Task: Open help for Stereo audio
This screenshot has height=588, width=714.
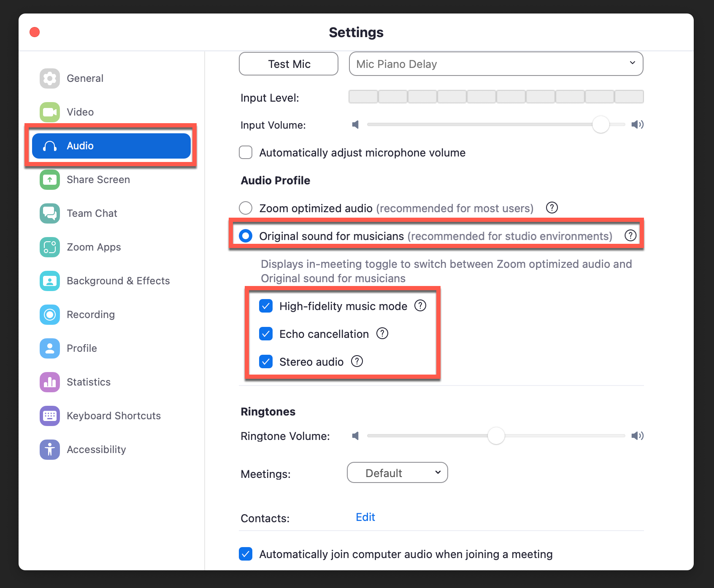Action: pyautogui.click(x=357, y=361)
